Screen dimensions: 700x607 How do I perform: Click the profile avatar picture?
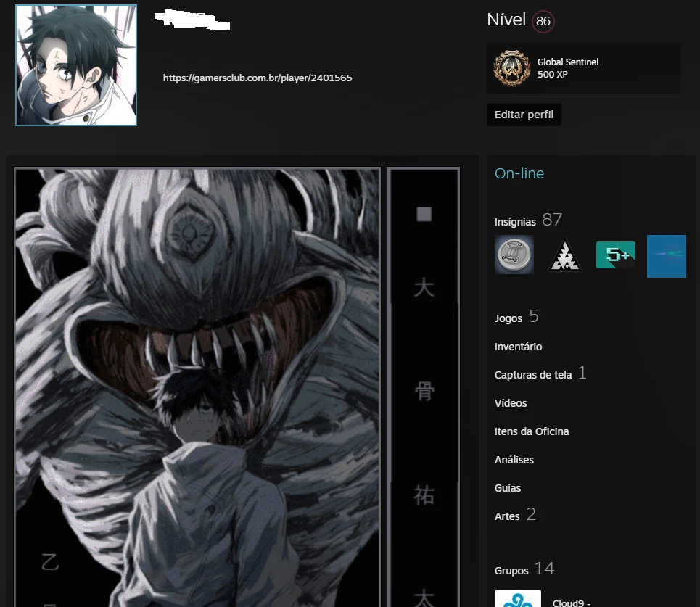pyautogui.click(x=76, y=65)
